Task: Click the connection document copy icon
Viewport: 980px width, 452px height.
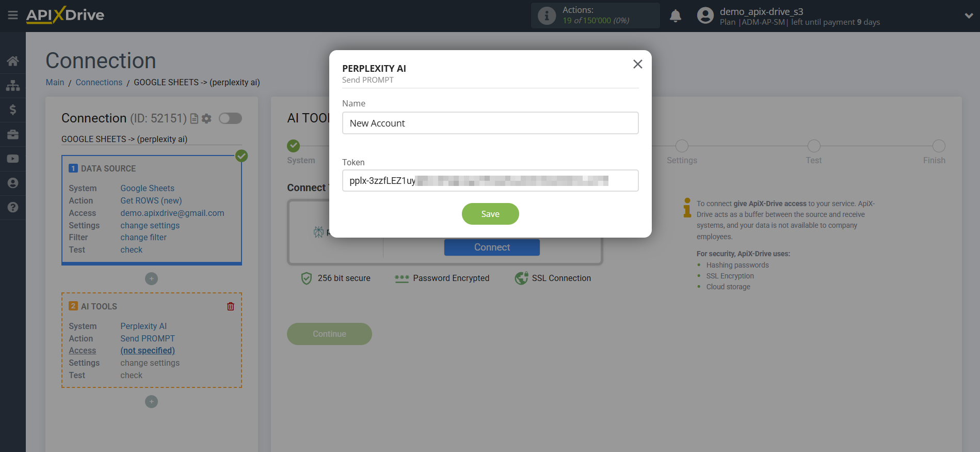Action: point(195,119)
